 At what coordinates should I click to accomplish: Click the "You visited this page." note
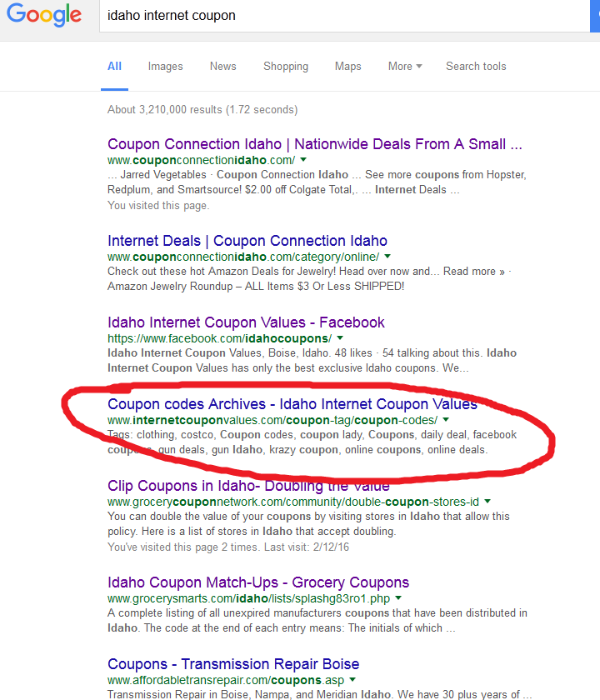[158, 206]
